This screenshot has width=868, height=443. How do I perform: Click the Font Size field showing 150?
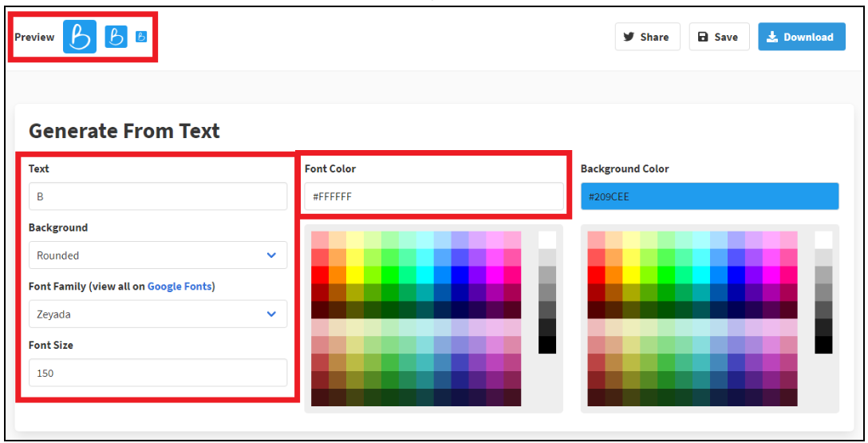pos(158,373)
